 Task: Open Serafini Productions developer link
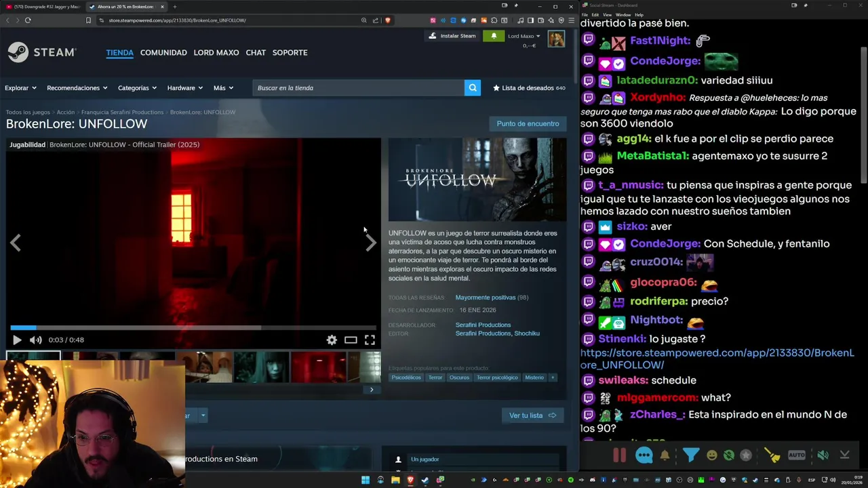pos(483,325)
